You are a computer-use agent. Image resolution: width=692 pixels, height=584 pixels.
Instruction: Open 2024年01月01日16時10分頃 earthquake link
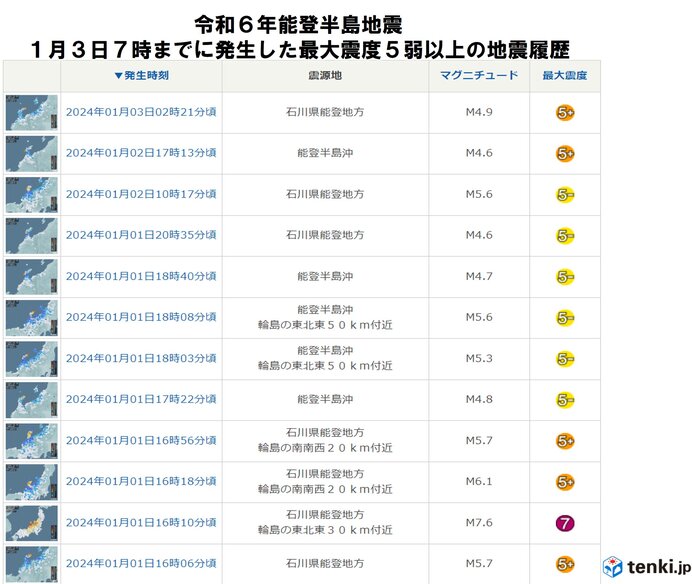point(141,523)
